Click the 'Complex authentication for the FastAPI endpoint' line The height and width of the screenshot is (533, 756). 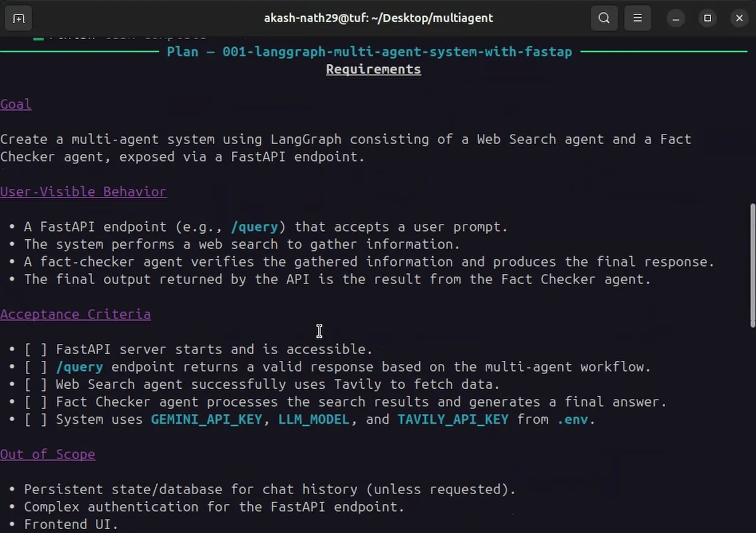(x=215, y=507)
